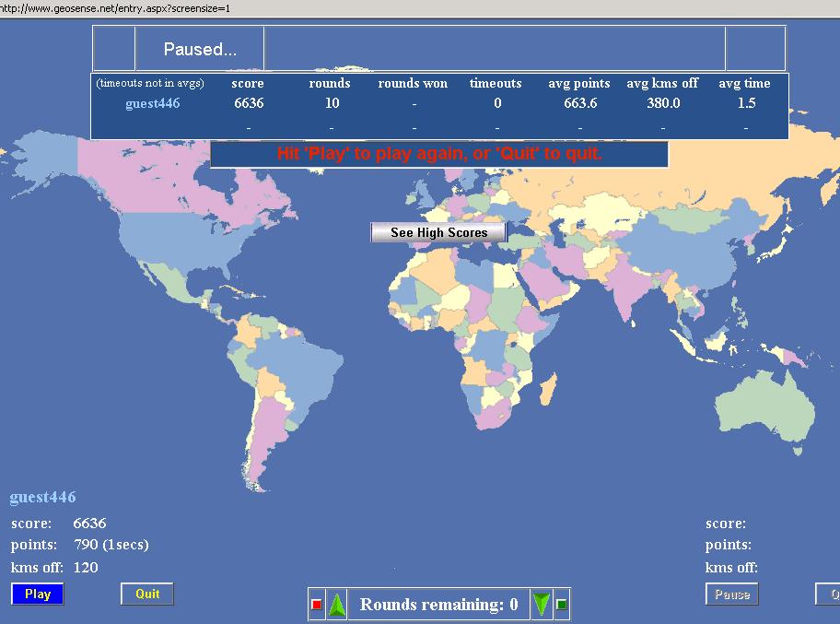Click the green down arrow icon
The height and width of the screenshot is (624, 840).
click(x=542, y=605)
